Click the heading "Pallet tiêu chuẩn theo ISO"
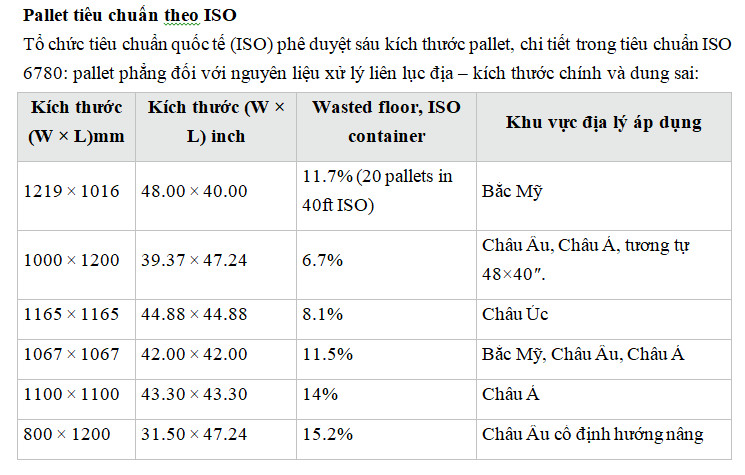 point(130,16)
